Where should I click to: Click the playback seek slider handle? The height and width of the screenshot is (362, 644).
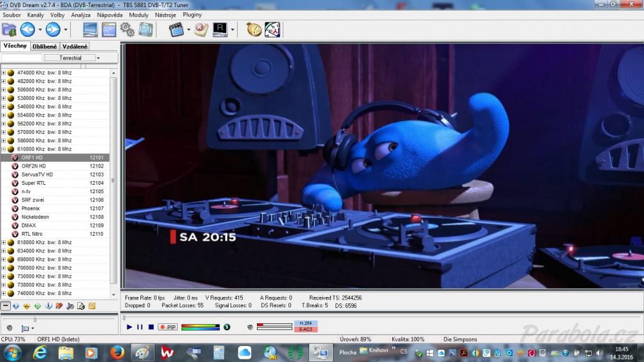coord(124,318)
